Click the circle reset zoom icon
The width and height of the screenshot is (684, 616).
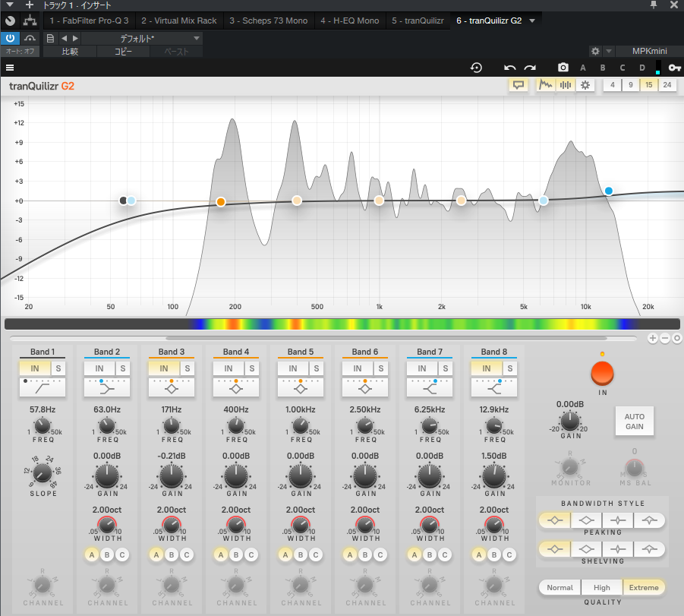676,338
